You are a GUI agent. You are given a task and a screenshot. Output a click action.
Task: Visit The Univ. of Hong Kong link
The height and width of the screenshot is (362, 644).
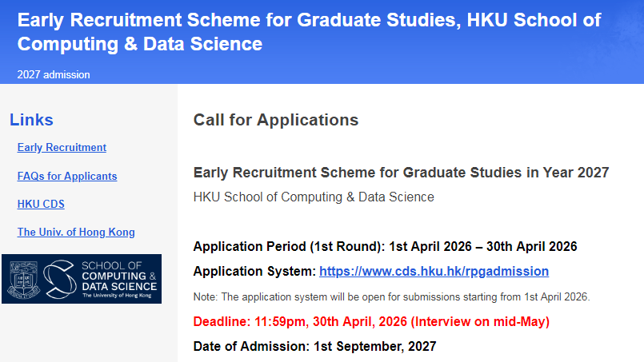coord(76,232)
